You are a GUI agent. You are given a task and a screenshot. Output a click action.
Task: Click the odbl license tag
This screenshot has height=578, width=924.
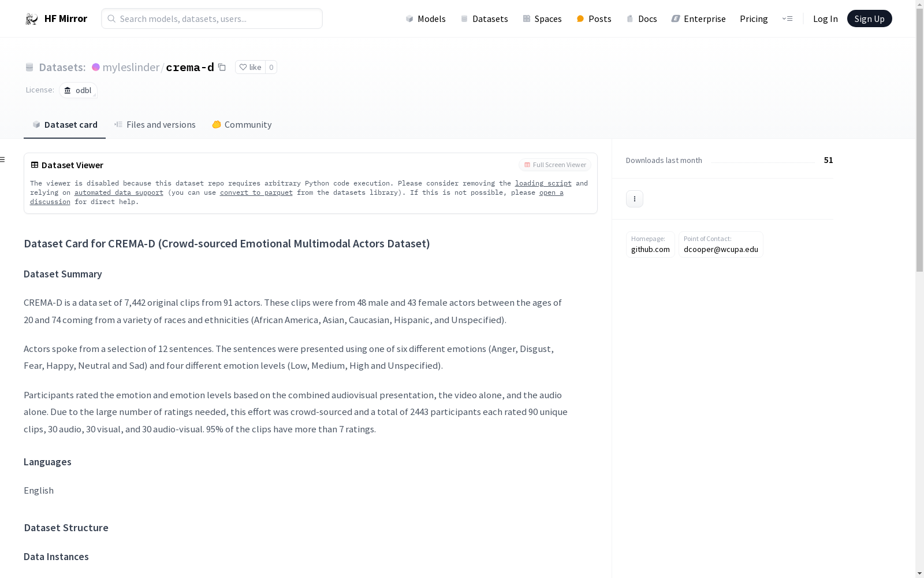(78, 90)
